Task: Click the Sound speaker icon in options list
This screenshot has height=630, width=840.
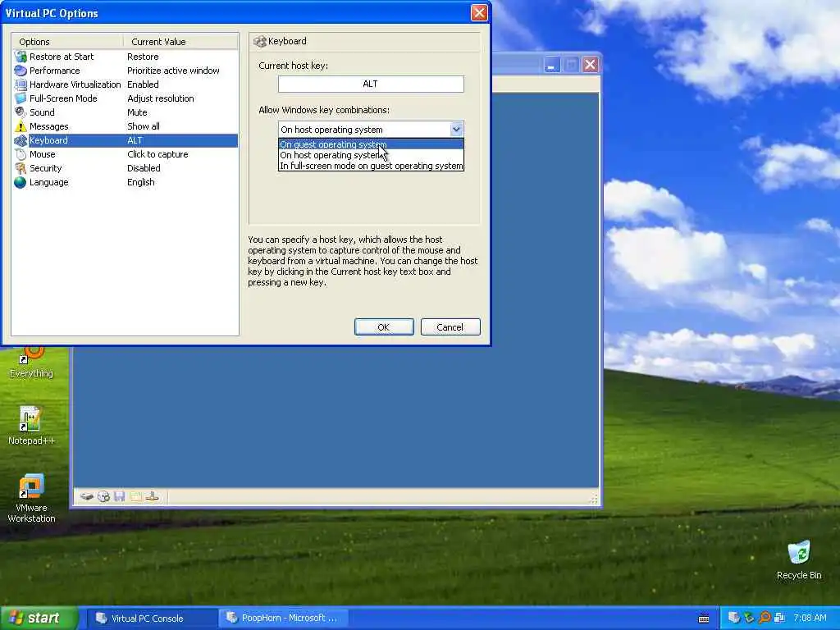Action: (x=21, y=112)
